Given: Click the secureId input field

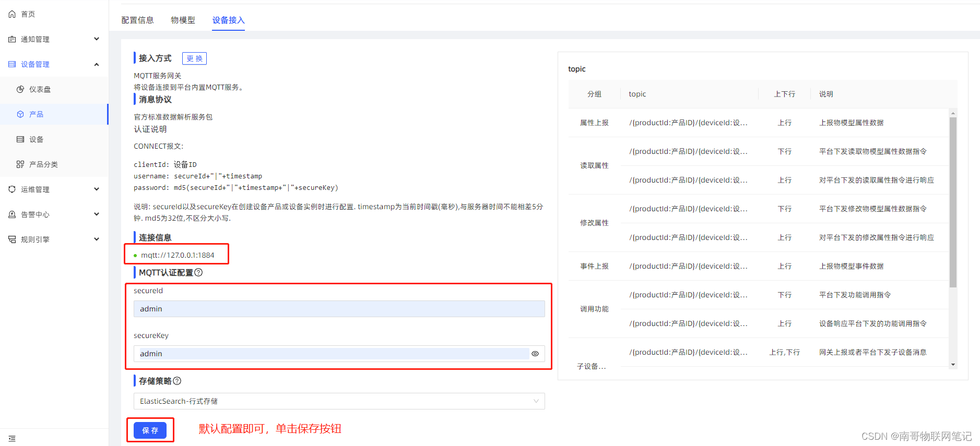Looking at the screenshot, I should pos(339,309).
